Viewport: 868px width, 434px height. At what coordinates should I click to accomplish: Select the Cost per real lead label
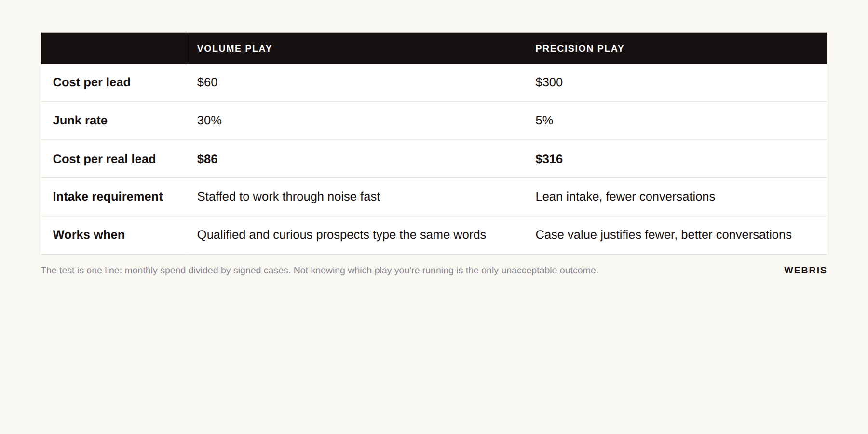(104, 159)
